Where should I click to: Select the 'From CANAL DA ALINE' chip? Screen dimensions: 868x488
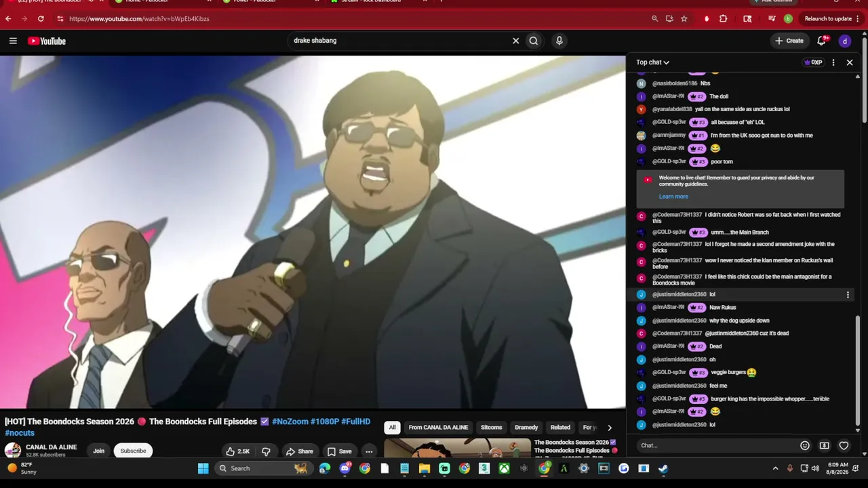[438, 428]
